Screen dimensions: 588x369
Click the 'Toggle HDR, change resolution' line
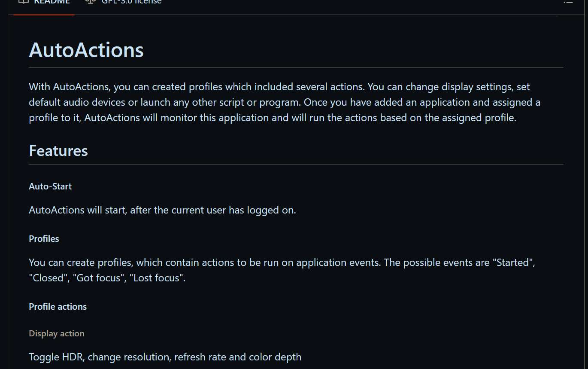coord(165,357)
